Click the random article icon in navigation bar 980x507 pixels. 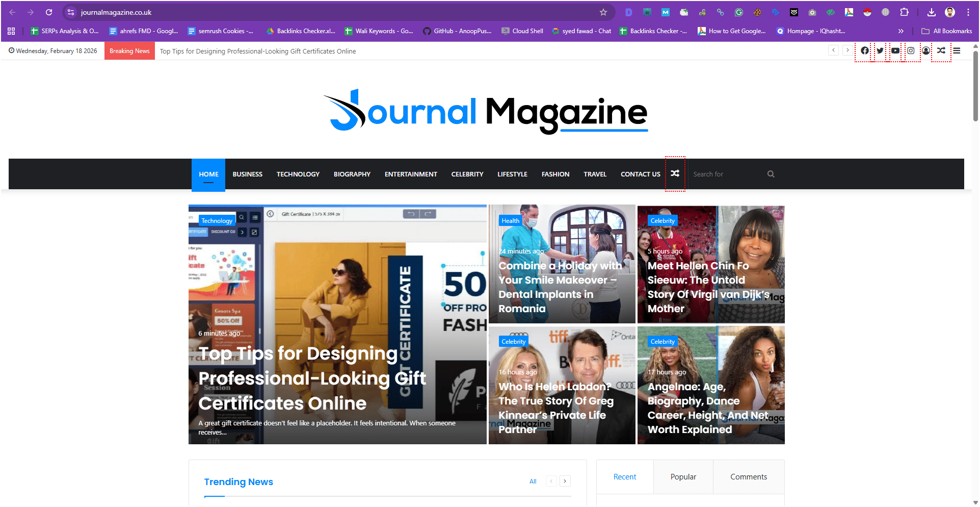click(675, 173)
